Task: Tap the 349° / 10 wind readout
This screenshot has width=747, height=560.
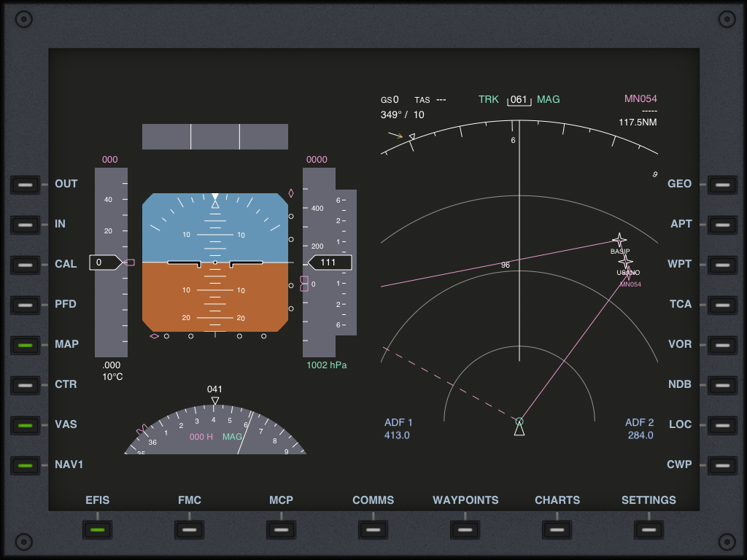Action: [402, 114]
